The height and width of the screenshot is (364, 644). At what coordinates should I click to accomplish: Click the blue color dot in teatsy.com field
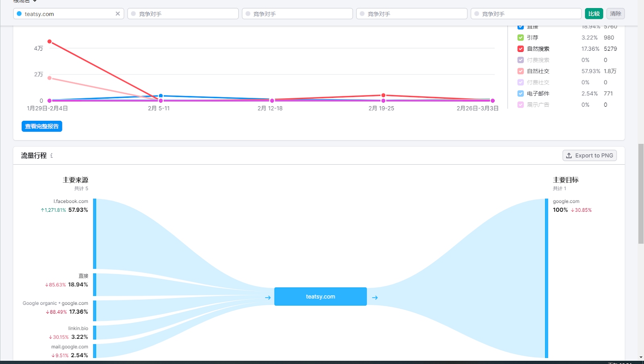pos(19,14)
